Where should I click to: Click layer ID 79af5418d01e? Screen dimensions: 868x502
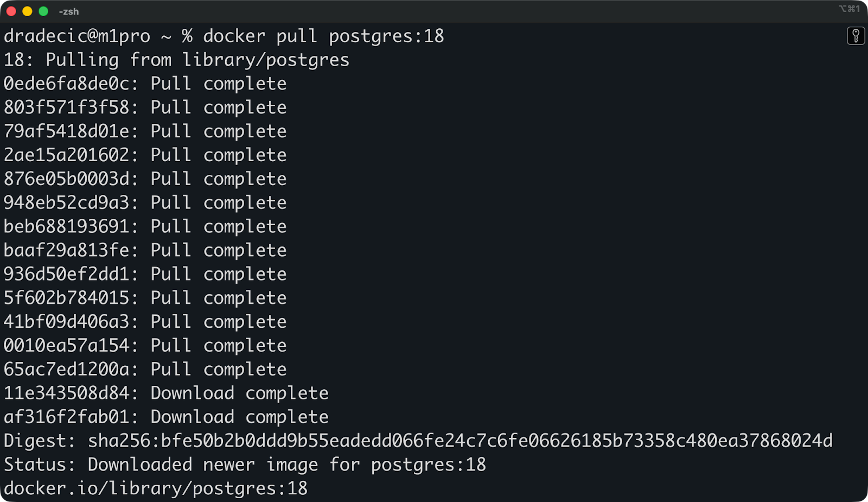67,131
